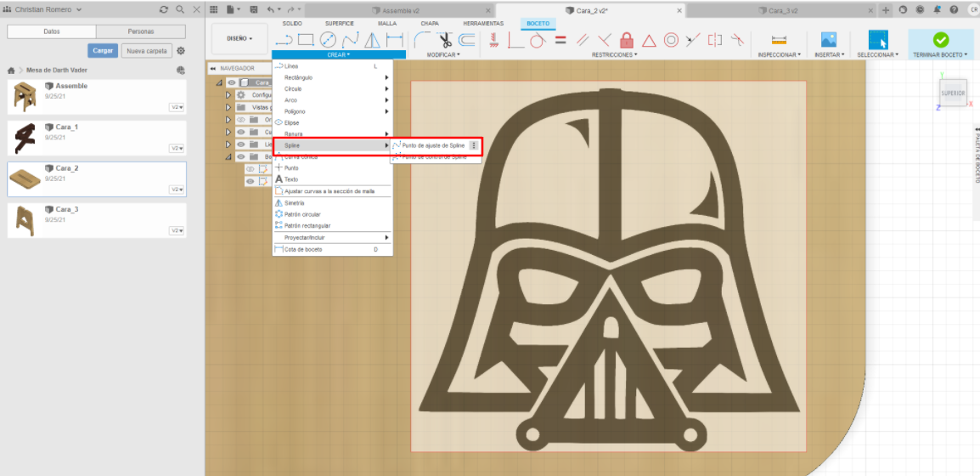This screenshot has height=476, width=980.
Task: Select the Spline tool icon in the toolbar
Action: pos(351,41)
